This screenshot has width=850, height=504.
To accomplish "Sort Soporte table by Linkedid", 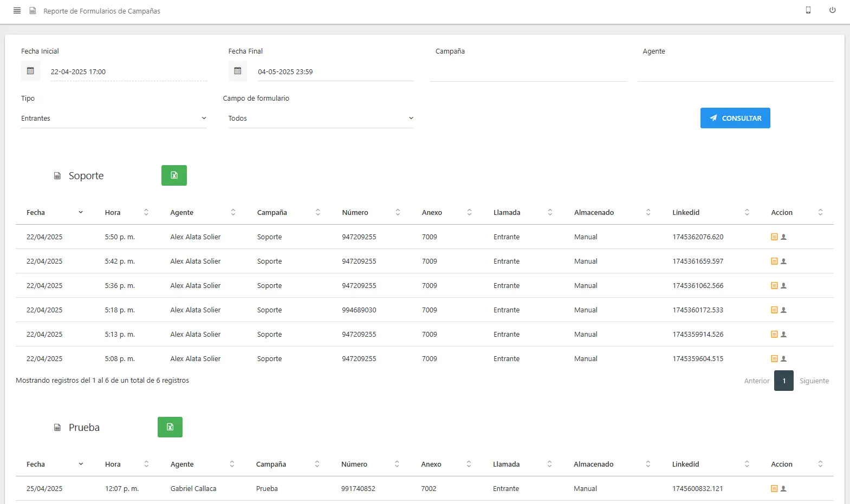I will click(x=711, y=212).
